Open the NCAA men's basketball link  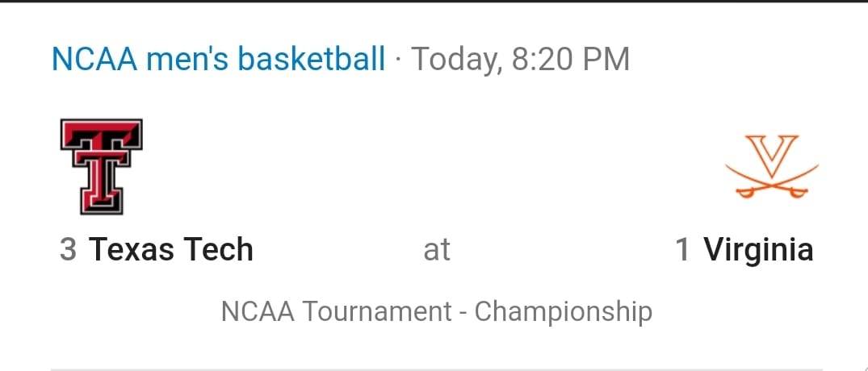click(x=218, y=59)
